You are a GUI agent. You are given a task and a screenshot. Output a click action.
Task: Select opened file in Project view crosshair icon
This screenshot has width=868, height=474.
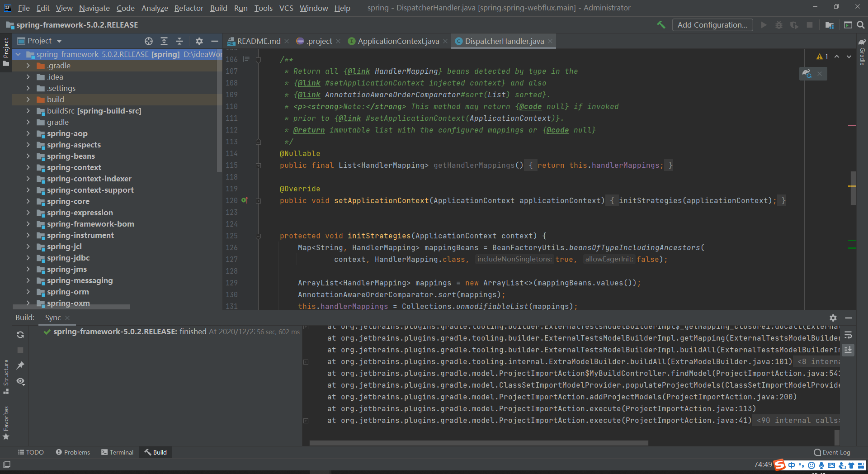[149, 41]
